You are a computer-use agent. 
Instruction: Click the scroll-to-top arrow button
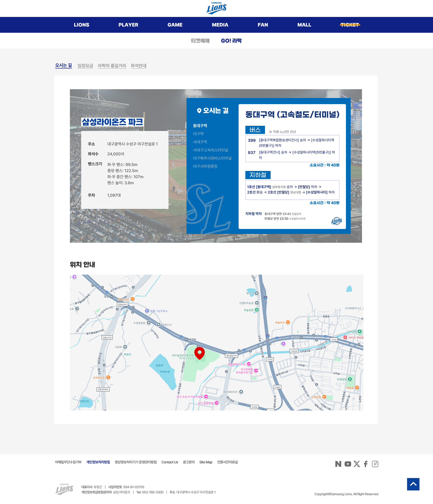(413, 484)
